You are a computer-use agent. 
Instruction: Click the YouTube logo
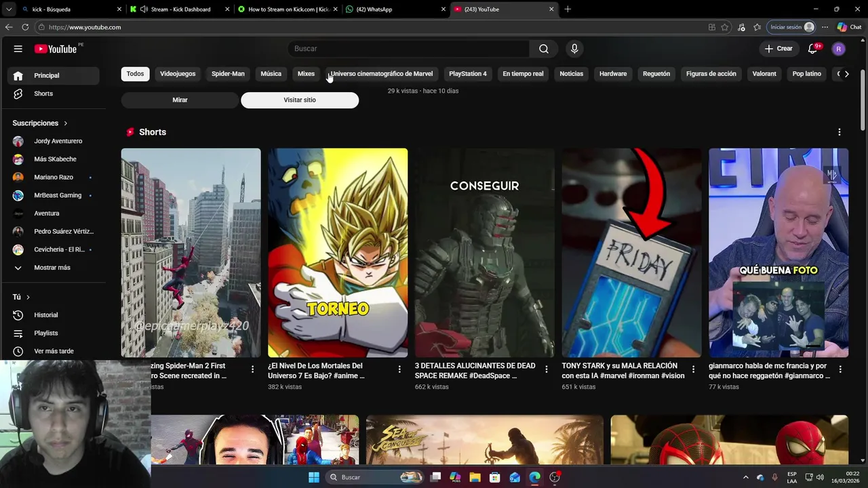(56, 49)
